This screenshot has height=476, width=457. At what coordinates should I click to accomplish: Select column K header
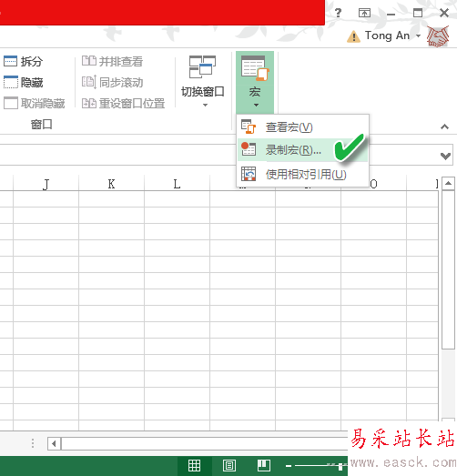pos(111,184)
